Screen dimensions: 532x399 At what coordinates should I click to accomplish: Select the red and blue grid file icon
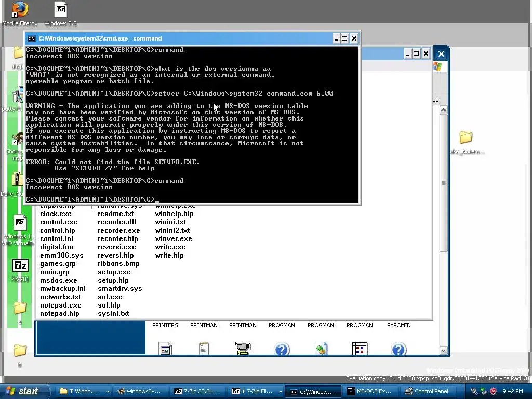(x=360, y=349)
